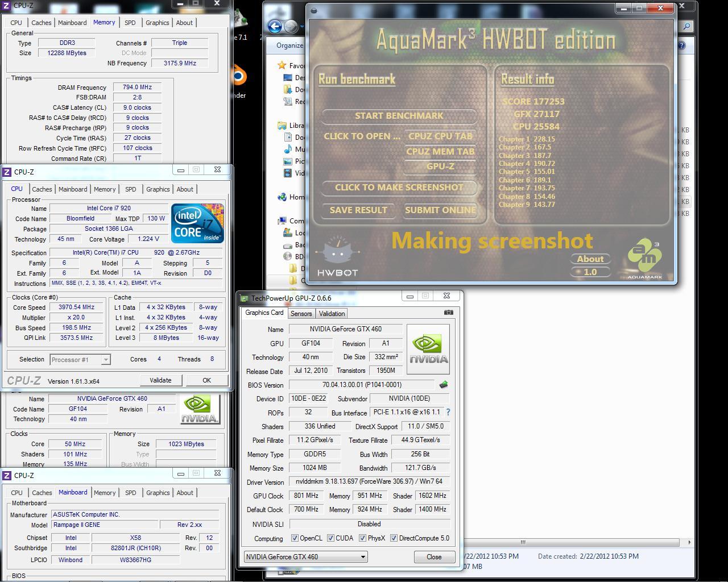728x582 pixels.
Task: Click the GPU-Z button in AquaMark
Action: pos(441,167)
